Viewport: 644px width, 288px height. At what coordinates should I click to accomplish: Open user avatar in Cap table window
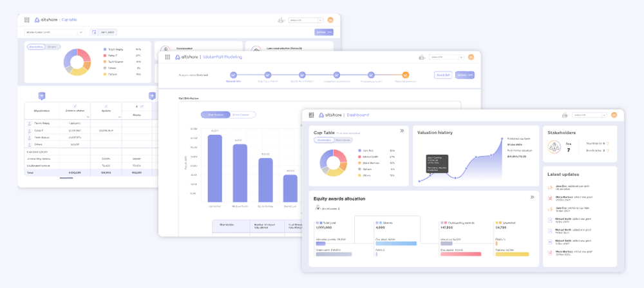pyautogui.click(x=330, y=20)
